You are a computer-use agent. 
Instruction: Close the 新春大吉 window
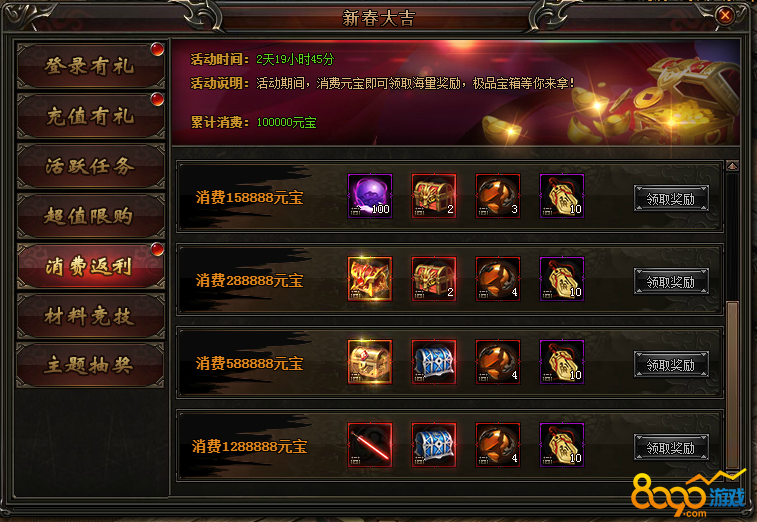point(725,16)
